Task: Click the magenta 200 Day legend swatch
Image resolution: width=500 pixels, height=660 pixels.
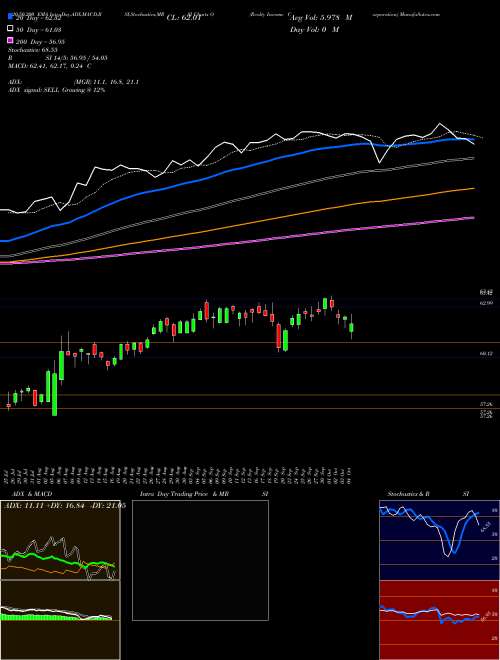Action: (11, 41)
